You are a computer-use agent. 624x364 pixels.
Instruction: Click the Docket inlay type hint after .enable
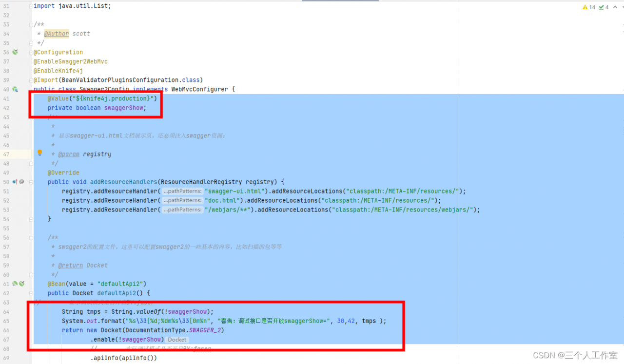click(177, 340)
